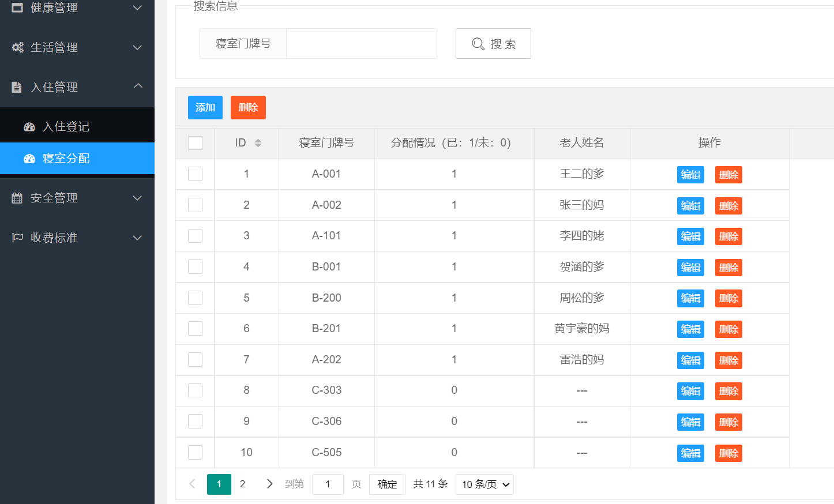Image resolution: width=834 pixels, height=504 pixels.
Task: Expand the 安全管理 menu chevron
Action: tap(137, 198)
